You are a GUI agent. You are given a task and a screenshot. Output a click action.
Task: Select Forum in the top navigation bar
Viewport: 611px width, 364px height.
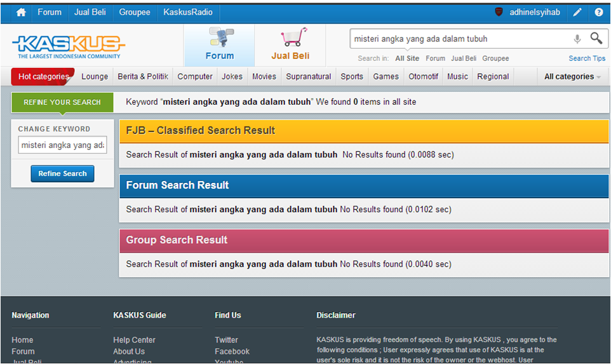(x=50, y=12)
